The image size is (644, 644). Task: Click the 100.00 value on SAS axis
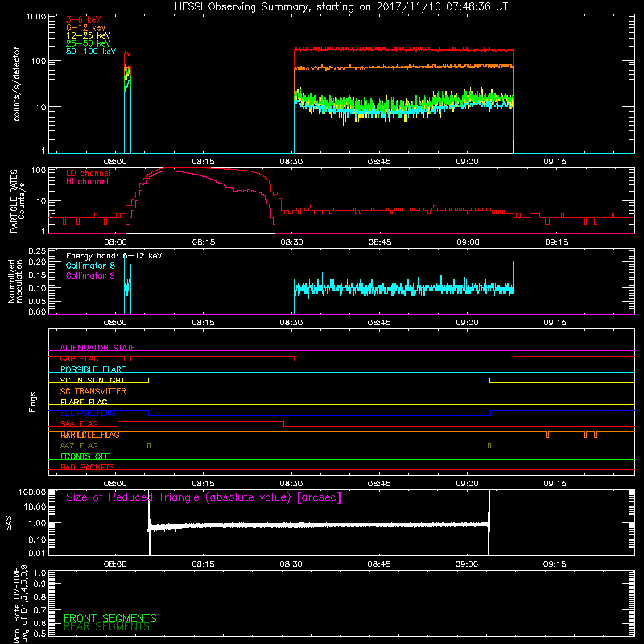pyautogui.click(x=32, y=493)
